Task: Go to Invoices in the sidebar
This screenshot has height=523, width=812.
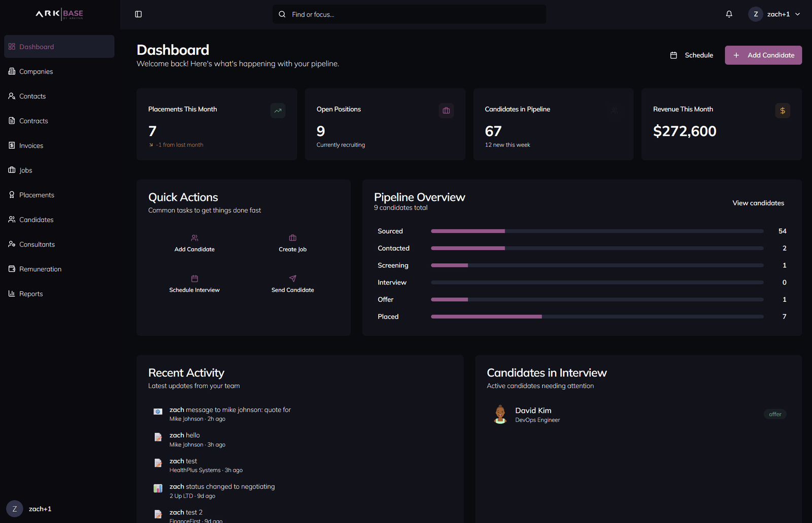Action: [31, 146]
